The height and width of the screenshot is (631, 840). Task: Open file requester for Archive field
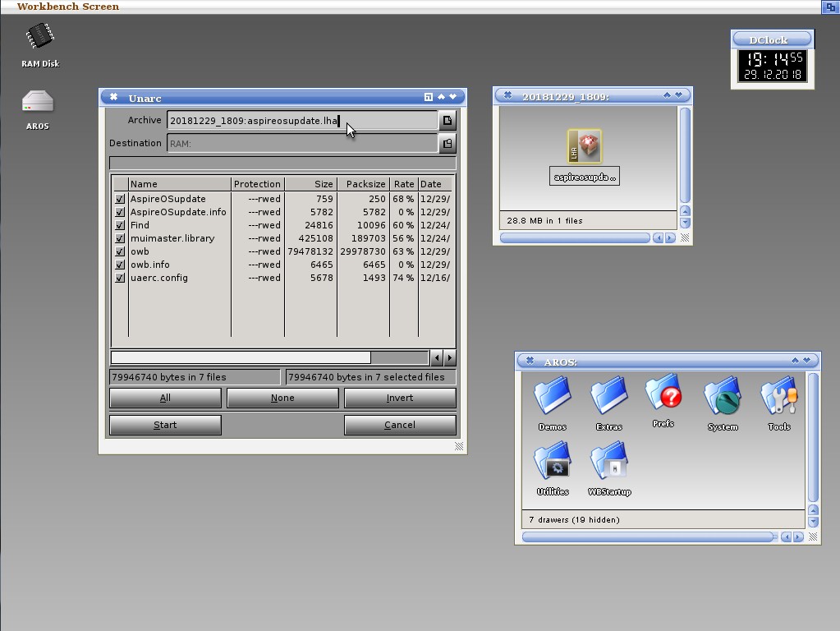tap(448, 121)
